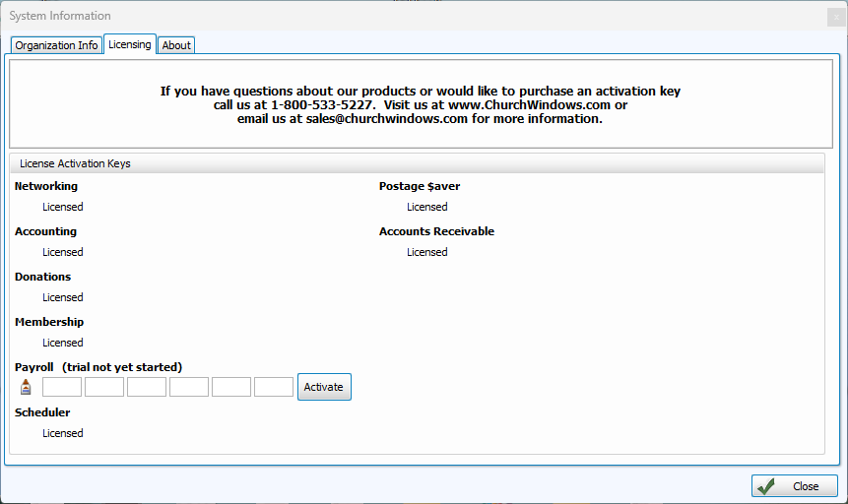Click the Payroll icon beside the key fields
Image resolution: width=848 pixels, height=504 pixels.
[x=26, y=387]
